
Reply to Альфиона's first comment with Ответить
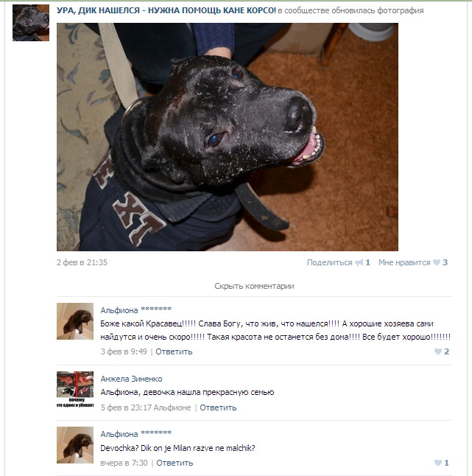point(174,351)
